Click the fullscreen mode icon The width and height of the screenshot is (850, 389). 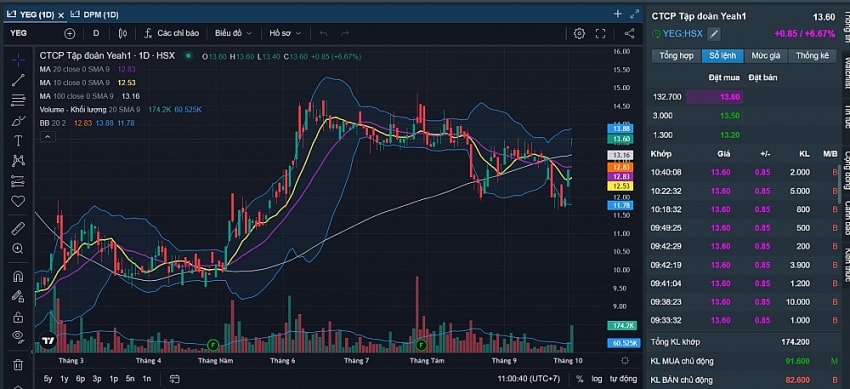(600, 34)
